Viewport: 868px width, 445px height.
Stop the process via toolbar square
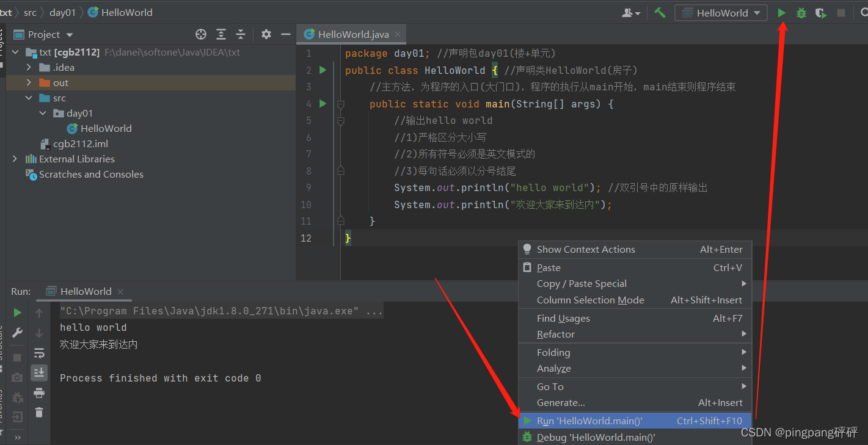pos(841,13)
